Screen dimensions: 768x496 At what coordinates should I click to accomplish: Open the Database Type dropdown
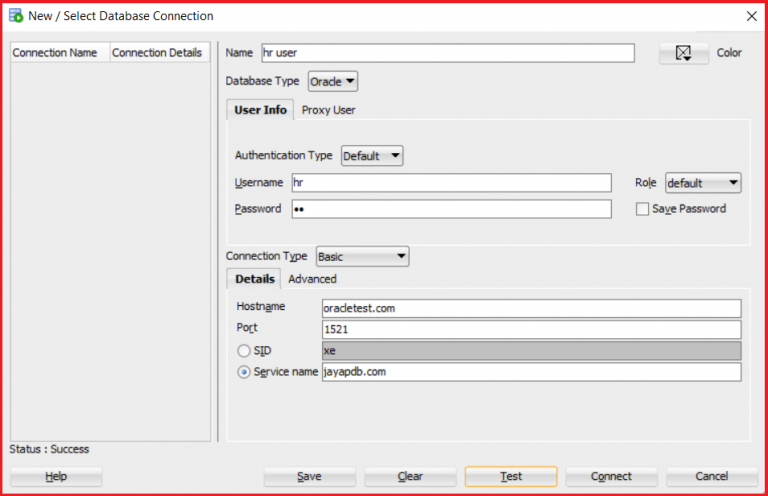333,81
